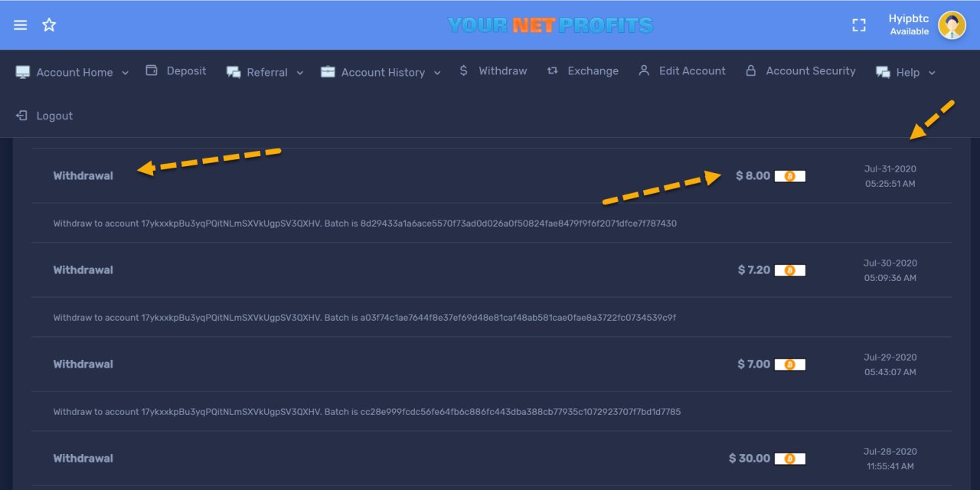This screenshot has height=490, width=980.
Task: Click the 05:43:07 AM timestamp
Action: point(890,372)
